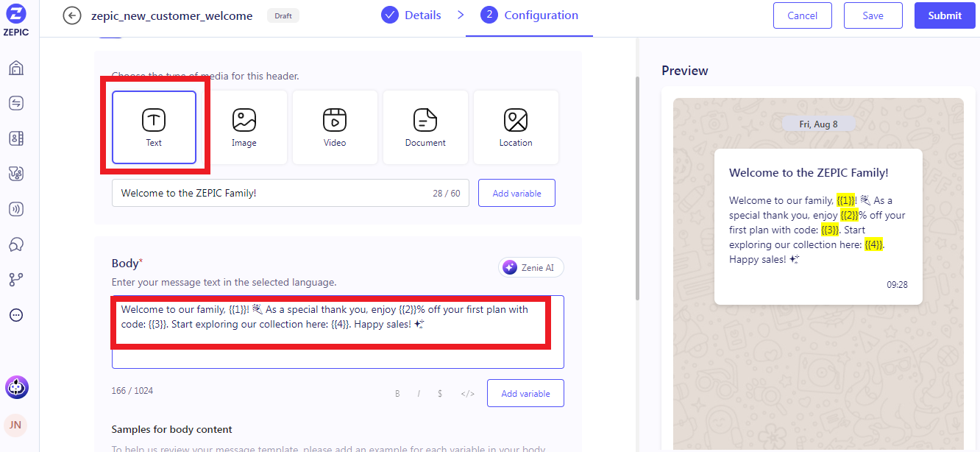Open the Home icon in sidebar

pyautogui.click(x=16, y=68)
